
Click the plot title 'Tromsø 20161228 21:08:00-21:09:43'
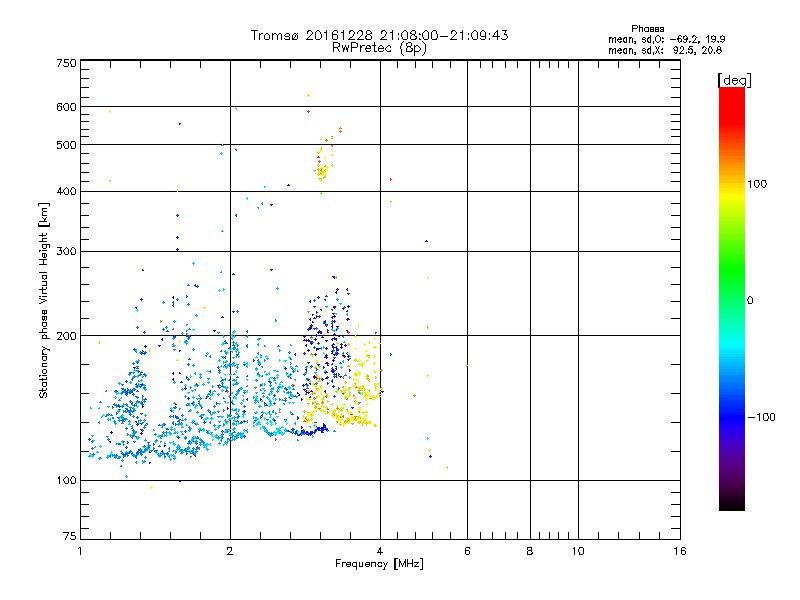(x=379, y=35)
